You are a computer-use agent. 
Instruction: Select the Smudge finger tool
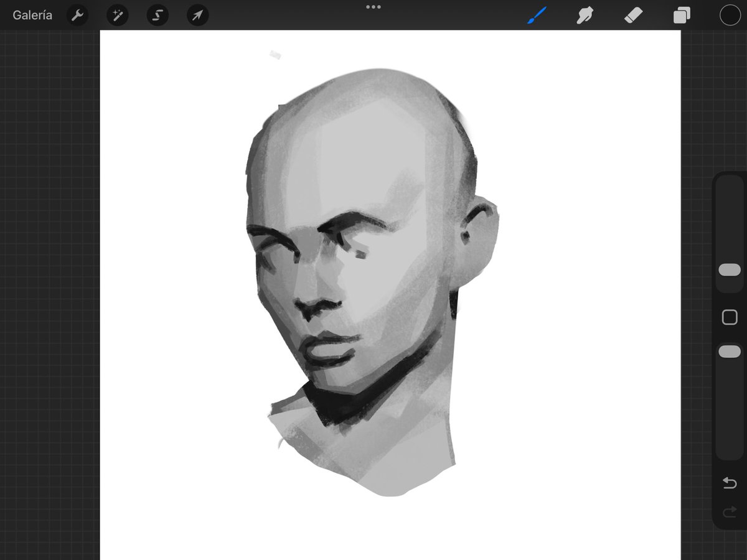pos(585,15)
